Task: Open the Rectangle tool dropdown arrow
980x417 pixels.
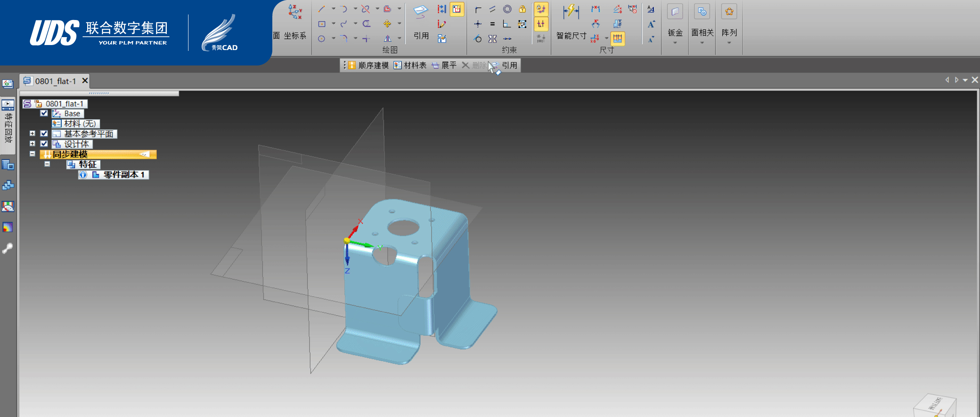Action: pyautogui.click(x=333, y=24)
